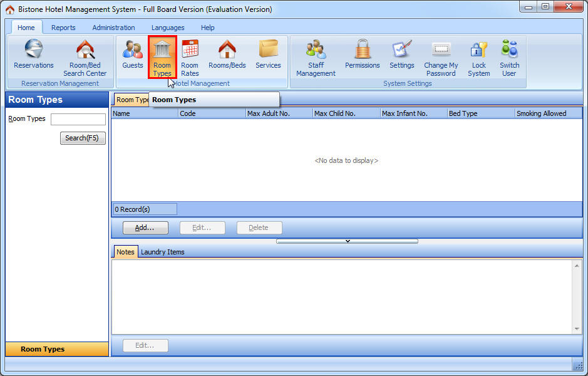Click the Room Types search field
Screen dimensions: 588x376
coord(78,119)
